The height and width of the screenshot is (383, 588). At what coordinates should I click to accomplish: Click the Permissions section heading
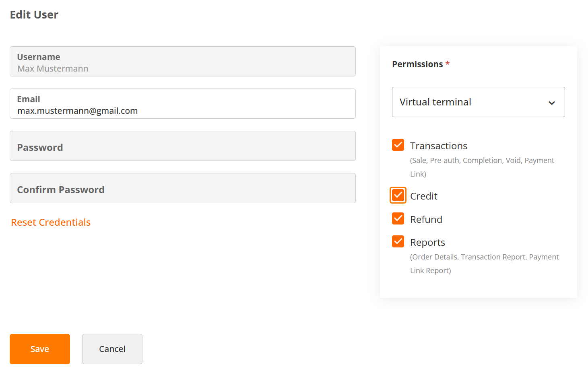point(417,64)
